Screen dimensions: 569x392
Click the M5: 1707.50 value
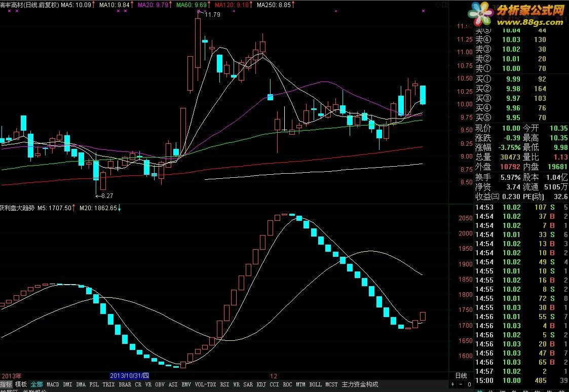tap(54, 208)
